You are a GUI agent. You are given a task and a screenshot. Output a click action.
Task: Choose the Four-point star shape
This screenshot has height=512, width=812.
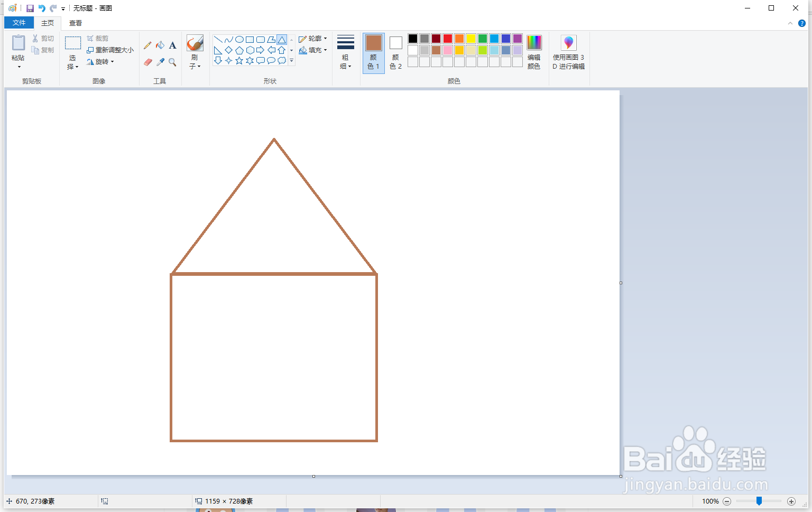click(228, 61)
